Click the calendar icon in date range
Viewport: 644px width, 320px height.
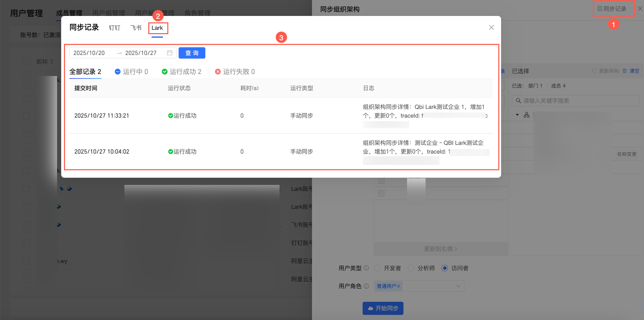point(169,53)
